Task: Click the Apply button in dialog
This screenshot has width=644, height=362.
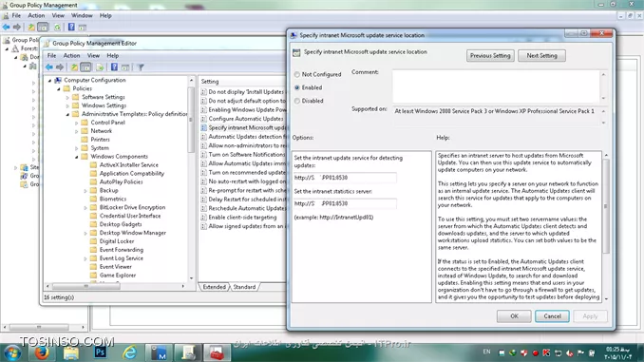Action: coord(590,316)
